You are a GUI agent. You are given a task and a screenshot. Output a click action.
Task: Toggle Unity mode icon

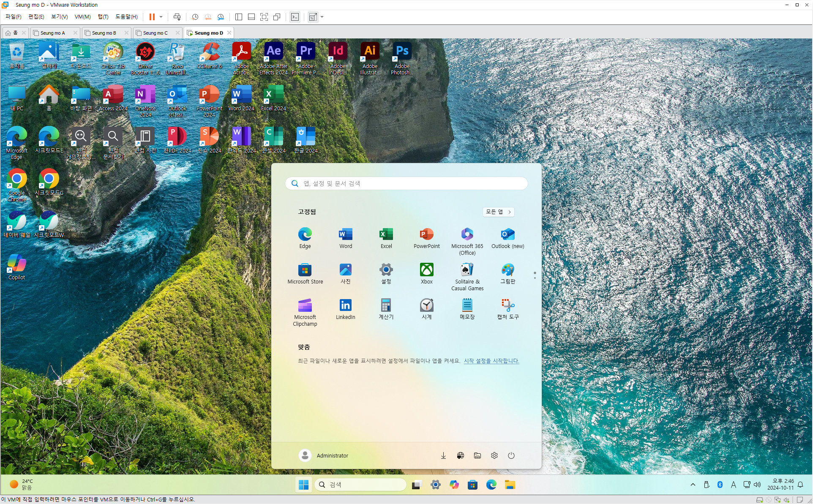[277, 17]
